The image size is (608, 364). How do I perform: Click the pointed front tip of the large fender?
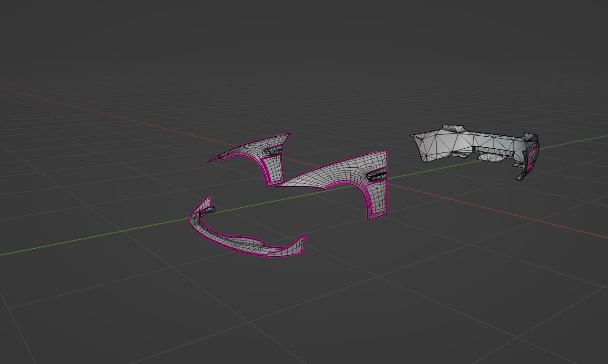click(282, 184)
